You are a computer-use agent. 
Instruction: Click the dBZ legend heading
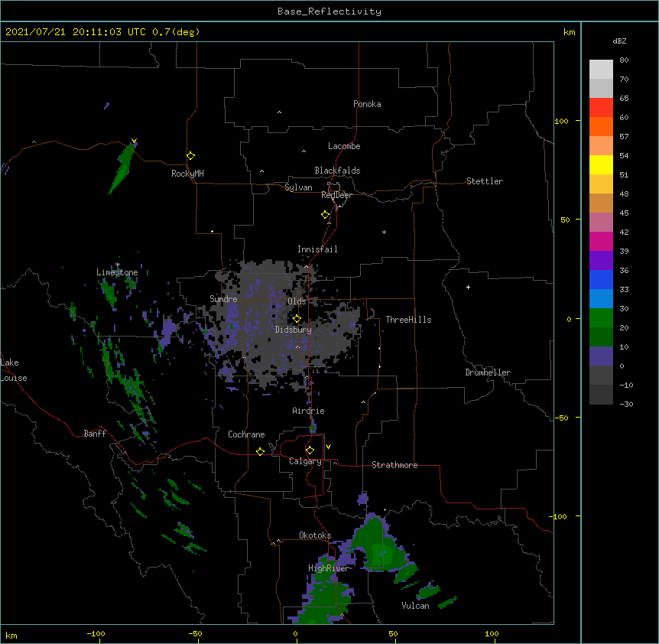(x=619, y=41)
